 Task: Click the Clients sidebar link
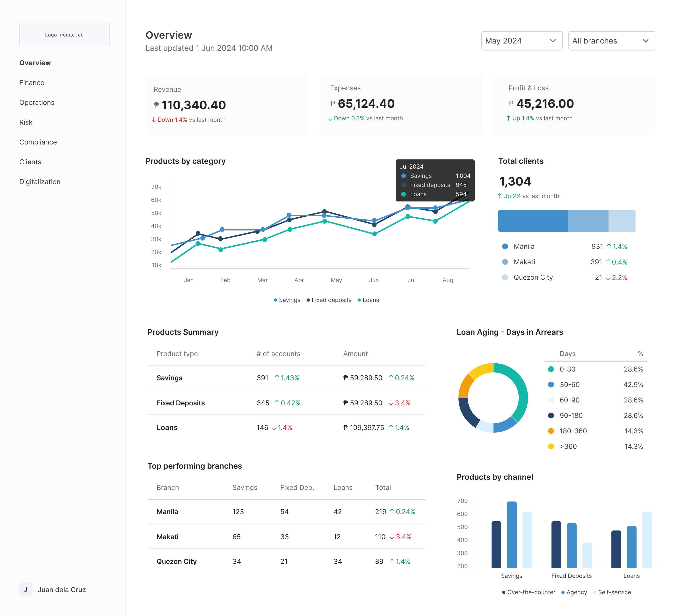pyautogui.click(x=30, y=162)
